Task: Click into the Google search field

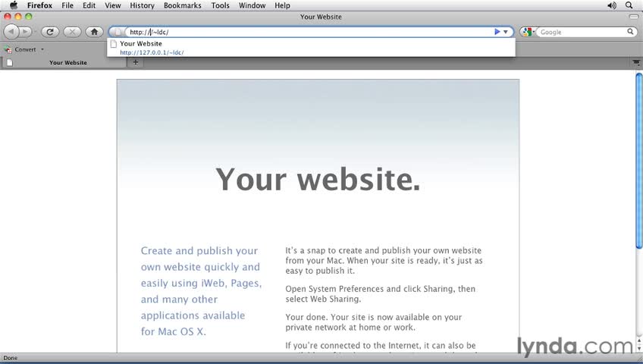Action: (x=582, y=32)
